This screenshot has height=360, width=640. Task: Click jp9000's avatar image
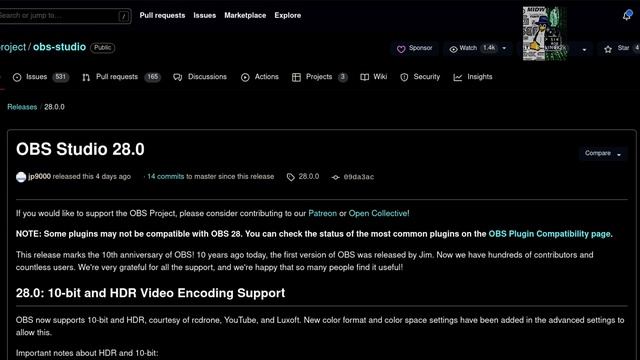[21, 177]
